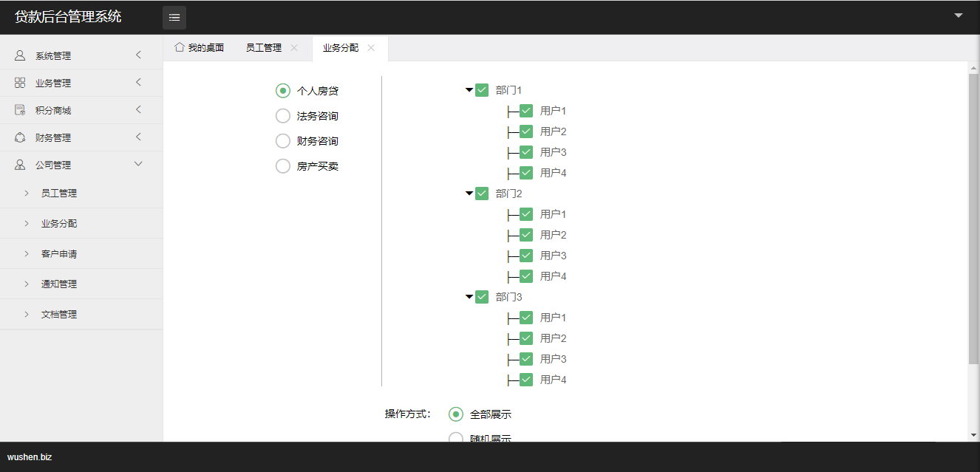Close the 业务分配 tab
This screenshot has height=472, width=980.
(x=371, y=48)
